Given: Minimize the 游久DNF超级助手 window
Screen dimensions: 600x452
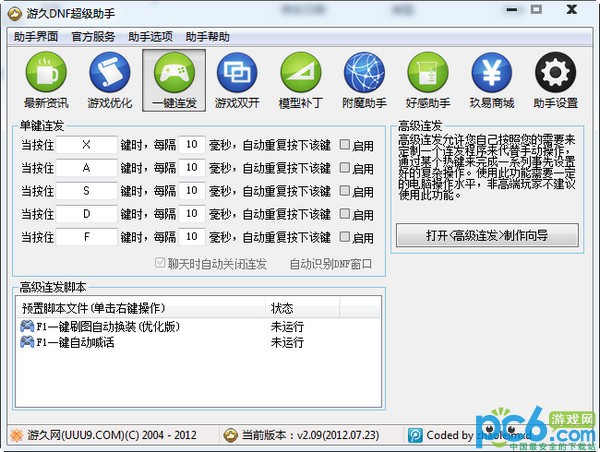Looking at the screenshot, I should click(512, 10).
